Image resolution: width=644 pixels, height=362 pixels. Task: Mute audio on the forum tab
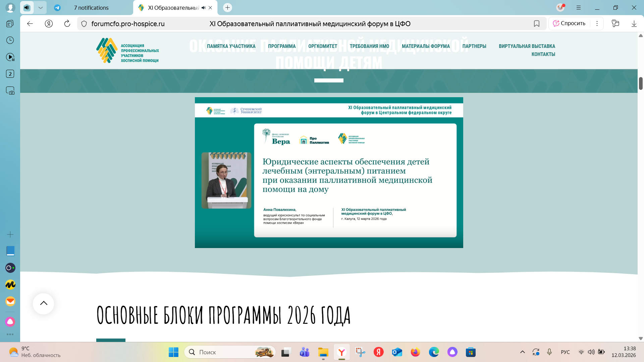203,8
